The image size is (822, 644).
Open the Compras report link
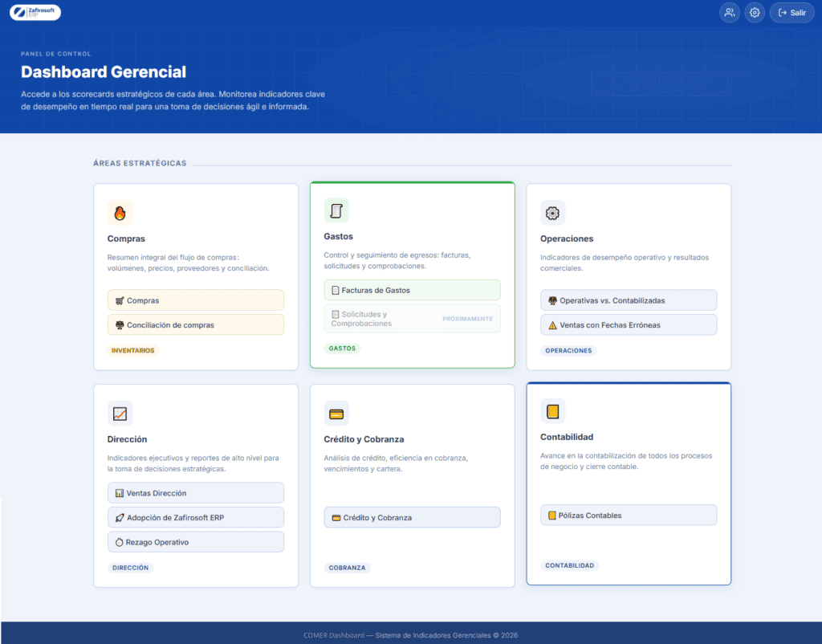196,300
